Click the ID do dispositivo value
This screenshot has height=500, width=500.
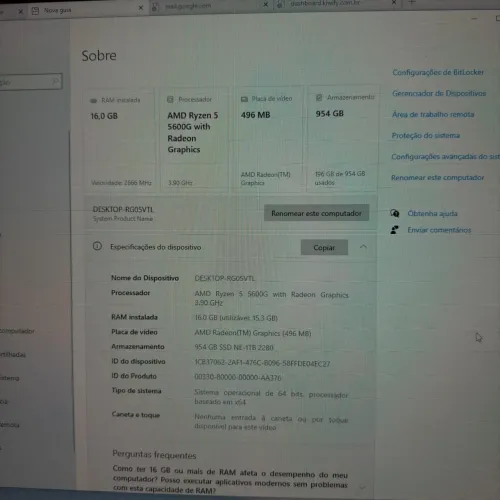[x=262, y=363]
